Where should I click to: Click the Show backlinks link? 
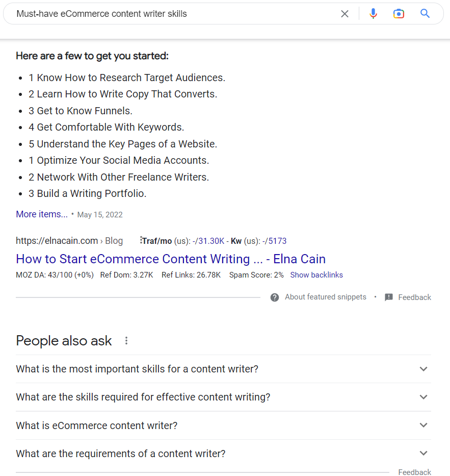[x=316, y=274]
